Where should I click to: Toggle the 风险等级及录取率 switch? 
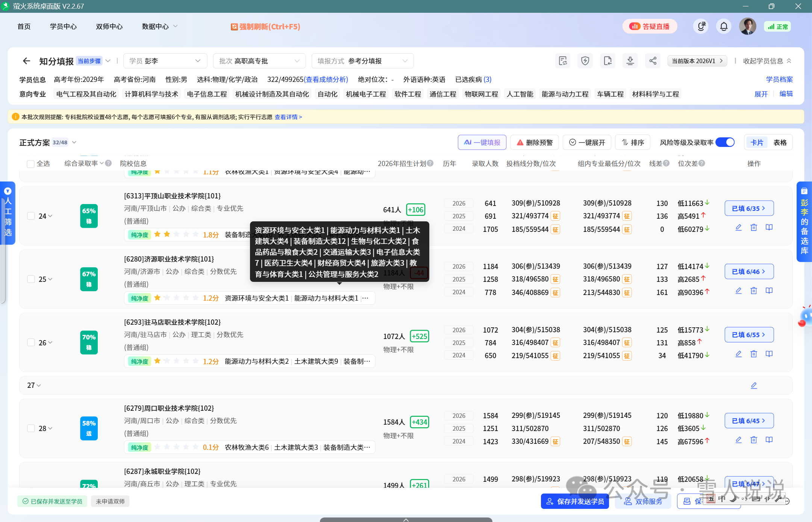[725, 142]
